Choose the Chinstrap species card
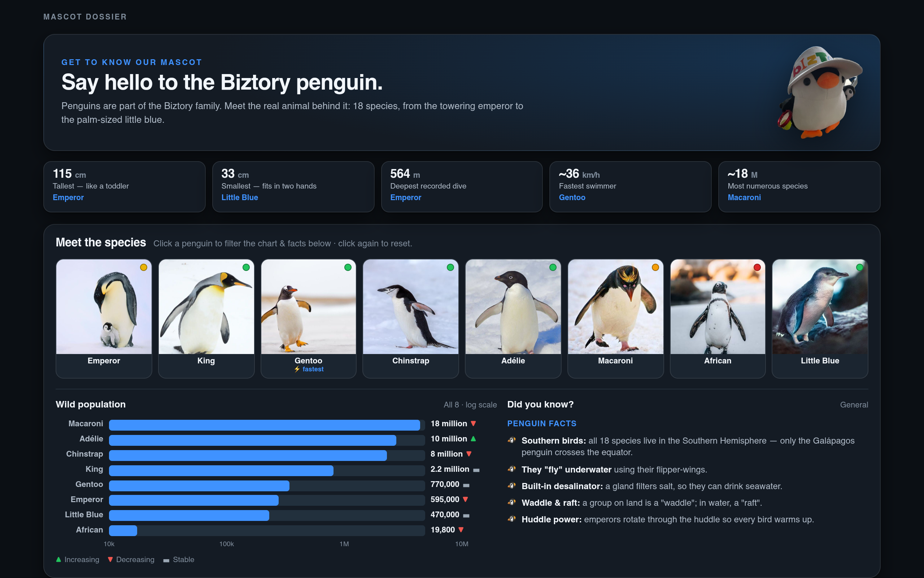The height and width of the screenshot is (578, 924). point(411,319)
